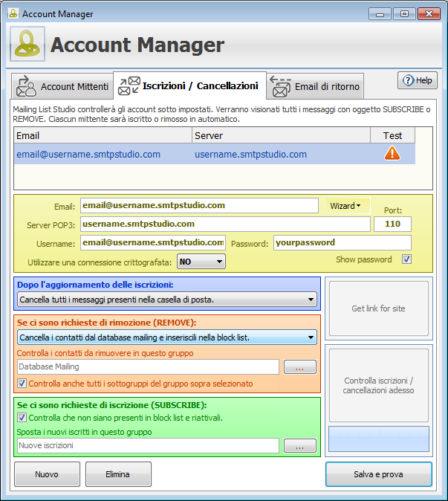The height and width of the screenshot is (501, 448).
Task: Click the orange warning test icon
Action: 392,154
